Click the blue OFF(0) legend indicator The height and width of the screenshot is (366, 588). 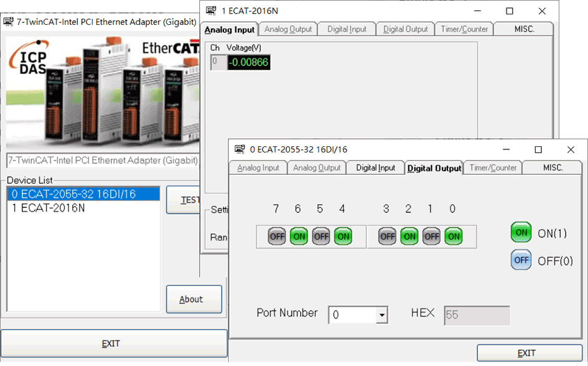[521, 260]
